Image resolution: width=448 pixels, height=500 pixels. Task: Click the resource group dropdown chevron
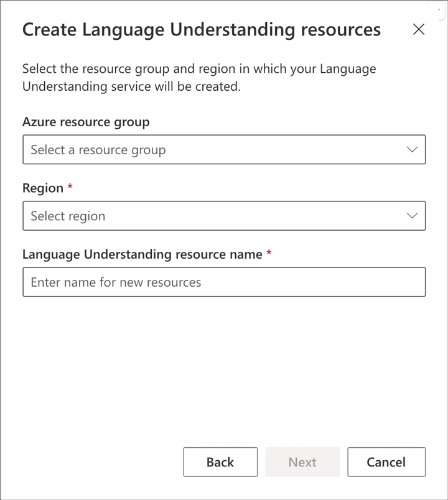411,149
